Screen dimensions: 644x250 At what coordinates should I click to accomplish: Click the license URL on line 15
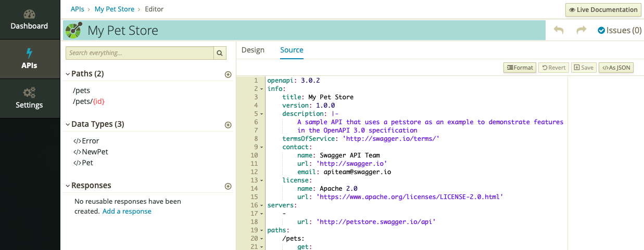[x=400, y=197]
